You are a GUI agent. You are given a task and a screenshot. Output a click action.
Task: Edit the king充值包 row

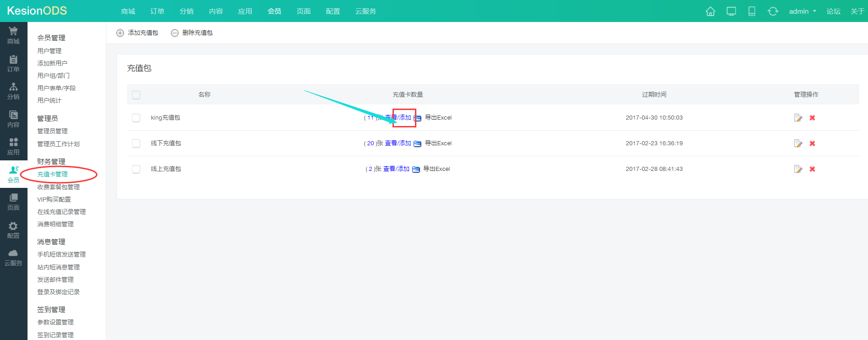tap(798, 118)
